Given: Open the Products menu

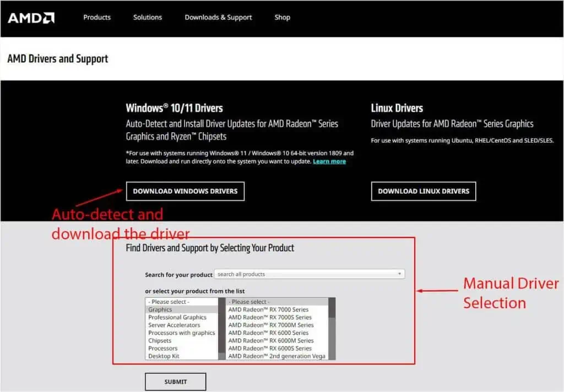Looking at the screenshot, I should (x=97, y=17).
